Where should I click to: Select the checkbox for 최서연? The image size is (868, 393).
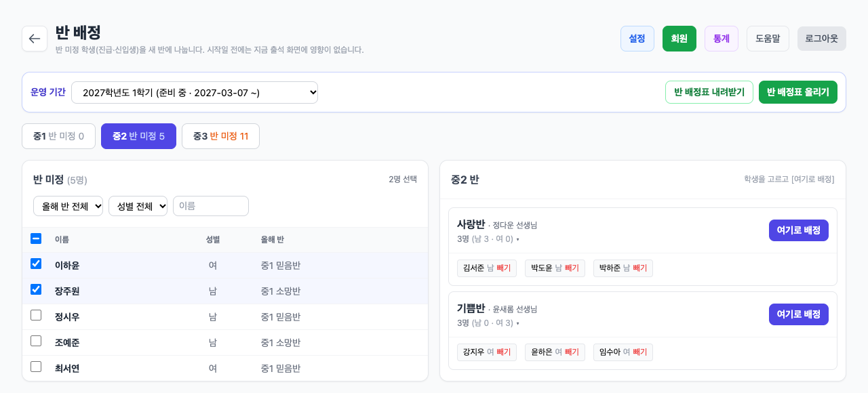(x=36, y=367)
